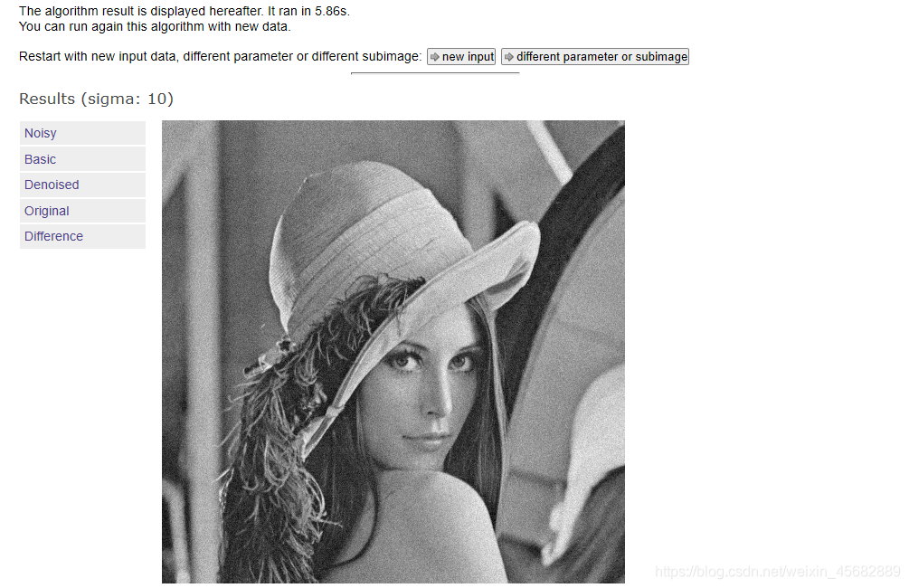Click arrow icon beside different parameter or subimage
The image size is (909, 588).
click(508, 57)
